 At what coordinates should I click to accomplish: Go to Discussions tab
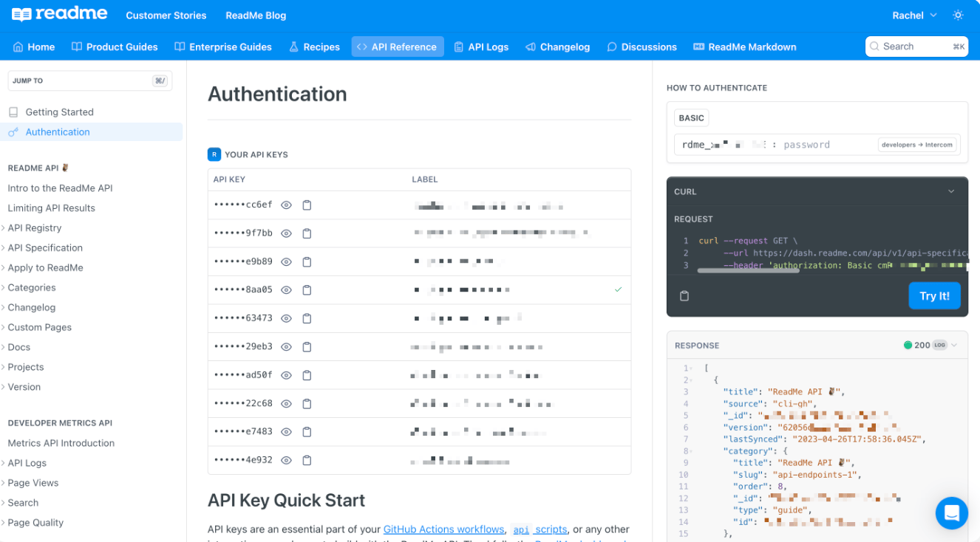click(x=642, y=47)
